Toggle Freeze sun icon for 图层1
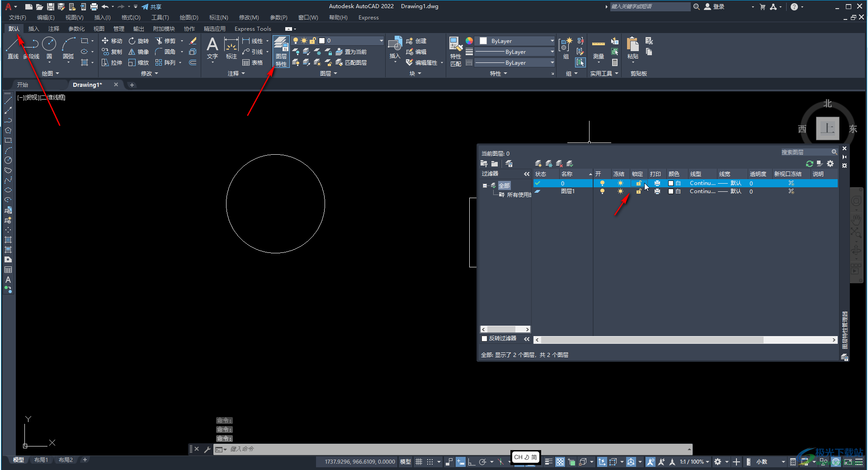This screenshot has width=868, height=470. [x=620, y=191]
